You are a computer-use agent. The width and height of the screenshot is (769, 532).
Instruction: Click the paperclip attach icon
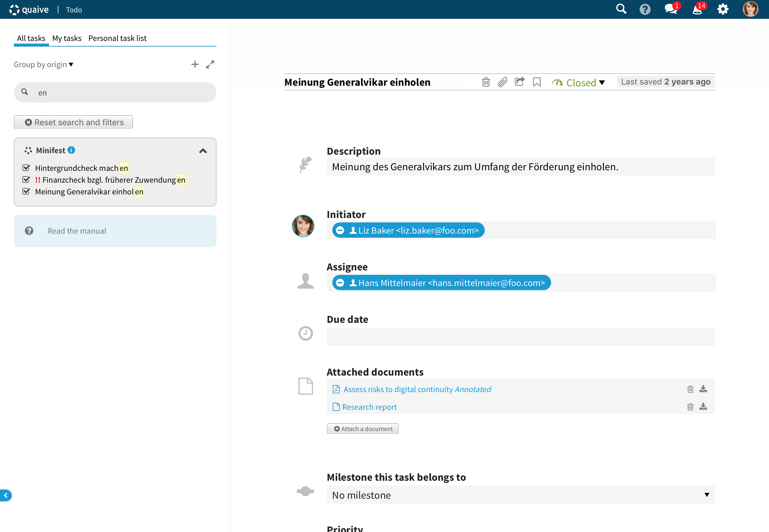502,82
